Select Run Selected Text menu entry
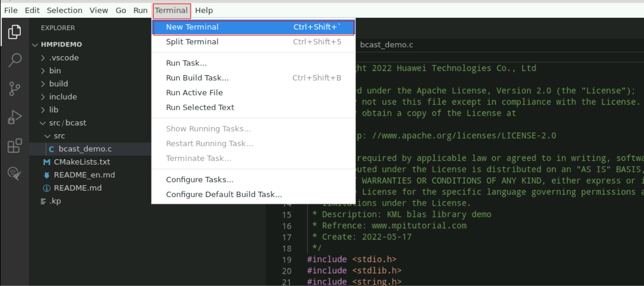Viewport: 644px width, 286px height. click(253, 108)
